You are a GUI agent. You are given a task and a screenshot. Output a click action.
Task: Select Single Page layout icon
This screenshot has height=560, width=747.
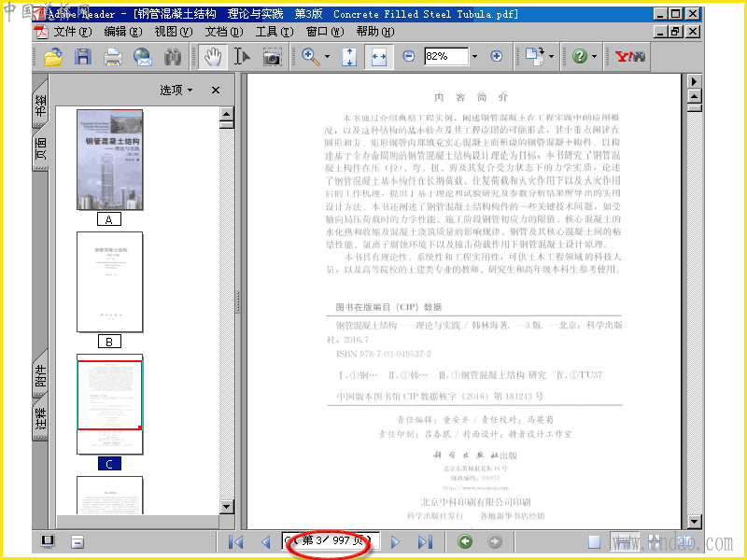(x=594, y=542)
